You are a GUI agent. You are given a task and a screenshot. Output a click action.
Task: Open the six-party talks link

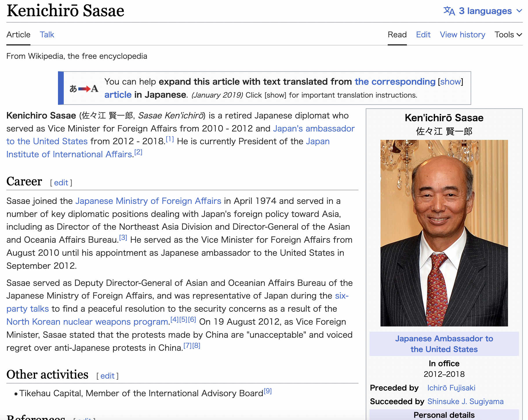click(342, 296)
